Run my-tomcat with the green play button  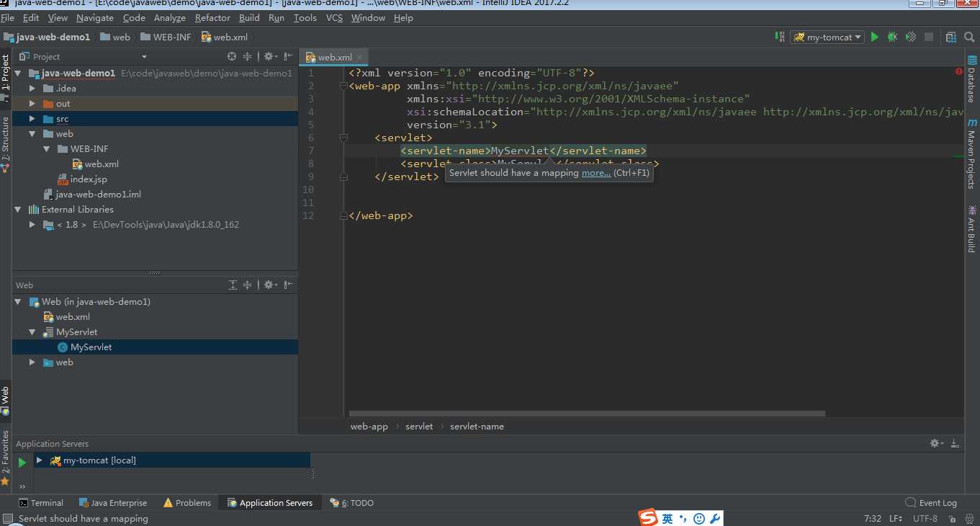pos(875,37)
